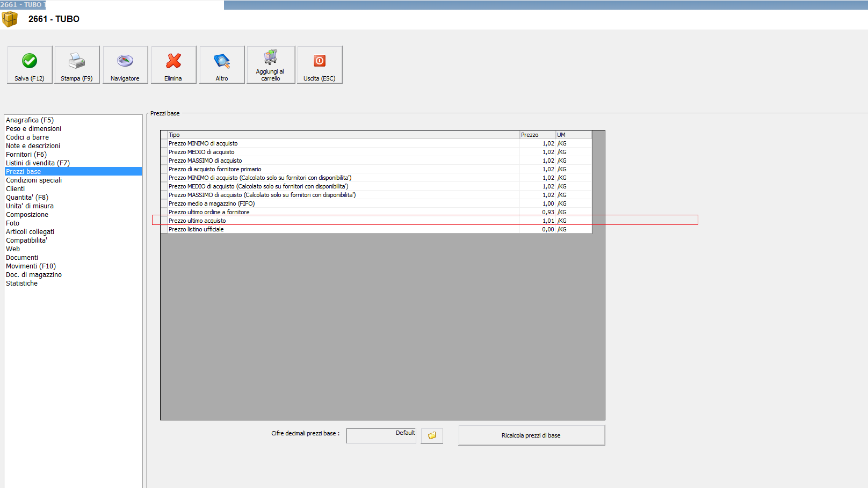The width and height of the screenshot is (868, 488).
Task: Click the Elimina red X button
Action: (x=173, y=64)
